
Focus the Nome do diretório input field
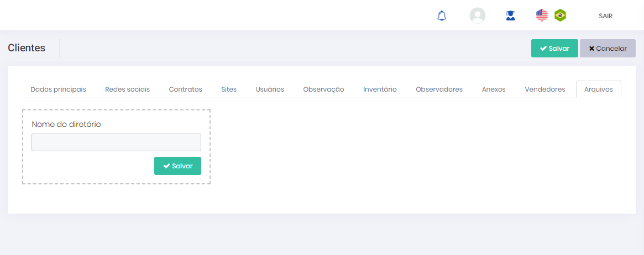click(116, 142)
